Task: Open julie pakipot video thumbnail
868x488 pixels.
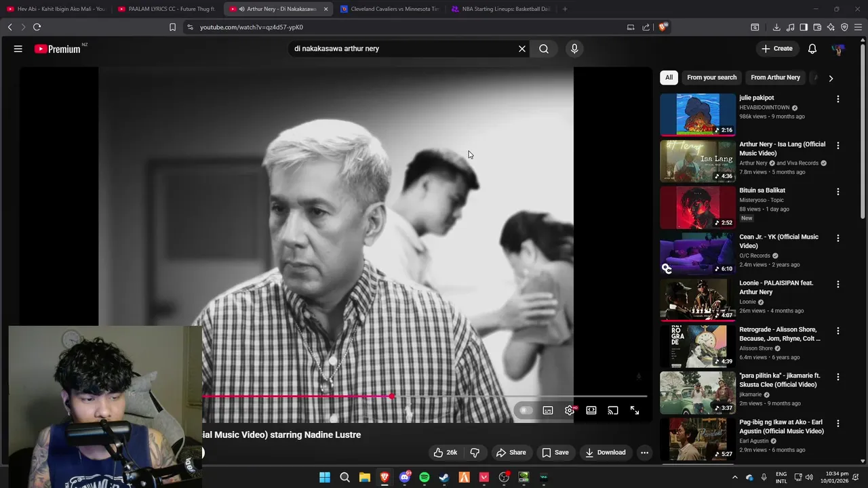Action: coord(697,115)
